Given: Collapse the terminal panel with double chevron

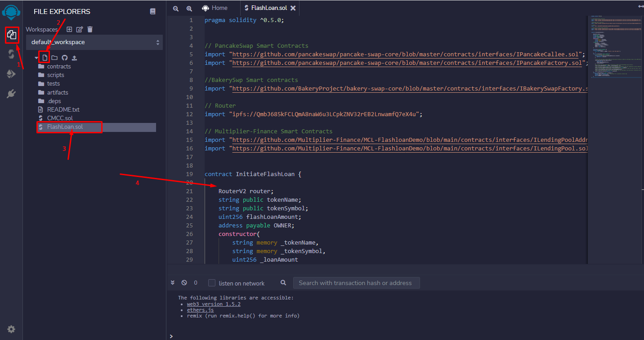Looking at the screenshot, I should pyautogui.click(x=173, y=283).
